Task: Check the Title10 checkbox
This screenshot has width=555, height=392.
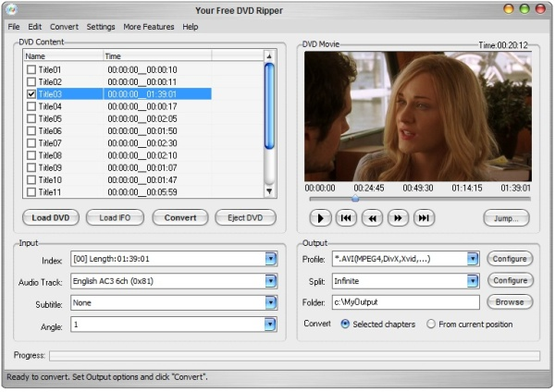Action: click(x=31, y=179)
